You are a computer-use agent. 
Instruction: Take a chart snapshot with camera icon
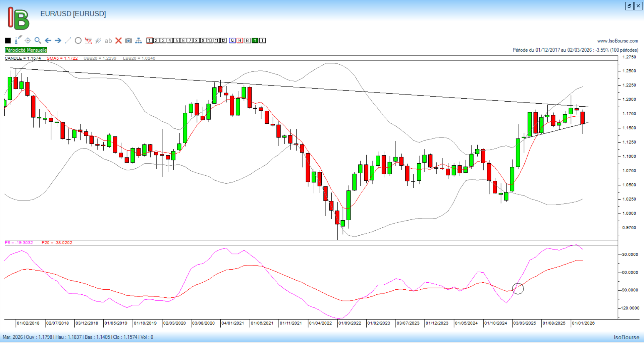pos(128,41)
